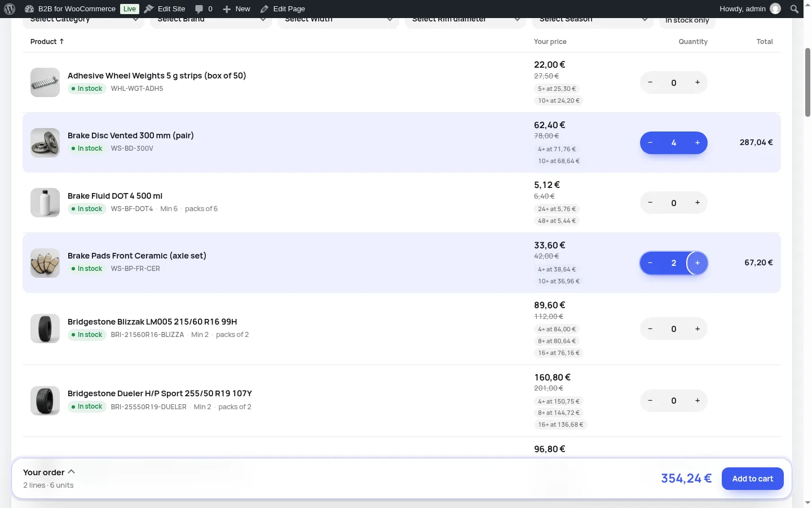Decrease quantity of Bridgestone Dueler H/P Sport
Image resolution: width=812 pixels, height=508 pixels.
pyautogui.click(x=650, y=401)
